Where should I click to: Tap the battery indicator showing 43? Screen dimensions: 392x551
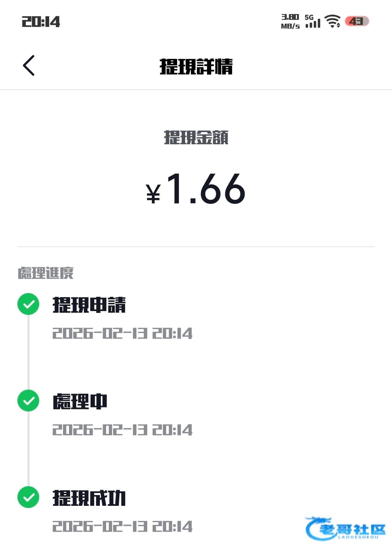357,21
